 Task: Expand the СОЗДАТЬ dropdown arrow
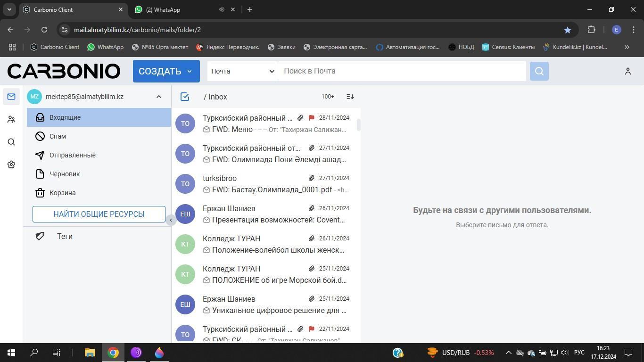point(190,71)
